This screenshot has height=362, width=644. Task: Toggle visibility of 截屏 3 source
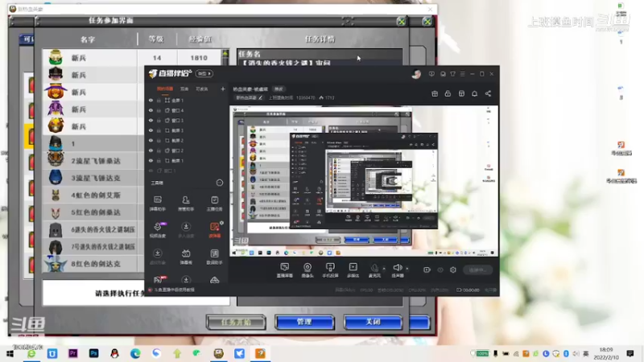pyautogui.click(x=151, y=130)
